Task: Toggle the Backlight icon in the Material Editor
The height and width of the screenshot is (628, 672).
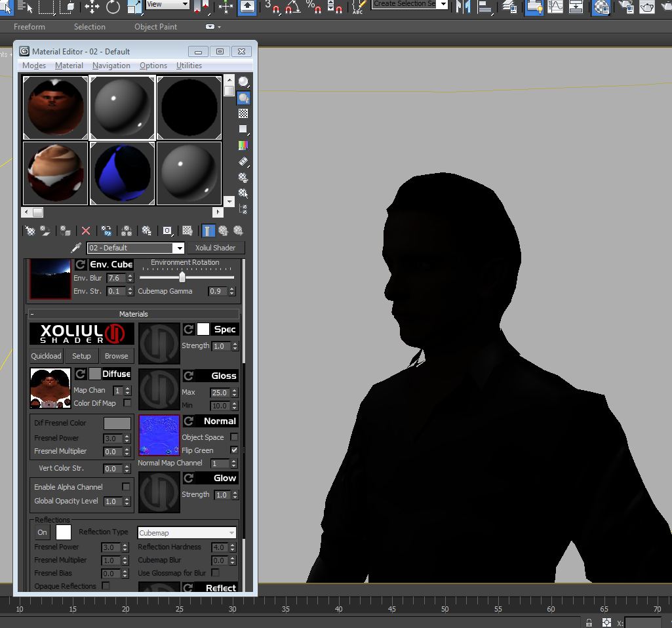Action: point(243,98)
